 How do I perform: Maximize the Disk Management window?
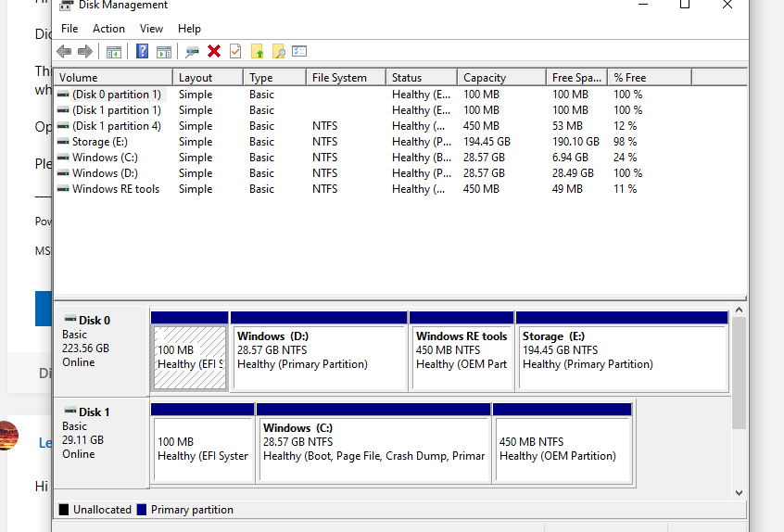[x=685, y=5]
